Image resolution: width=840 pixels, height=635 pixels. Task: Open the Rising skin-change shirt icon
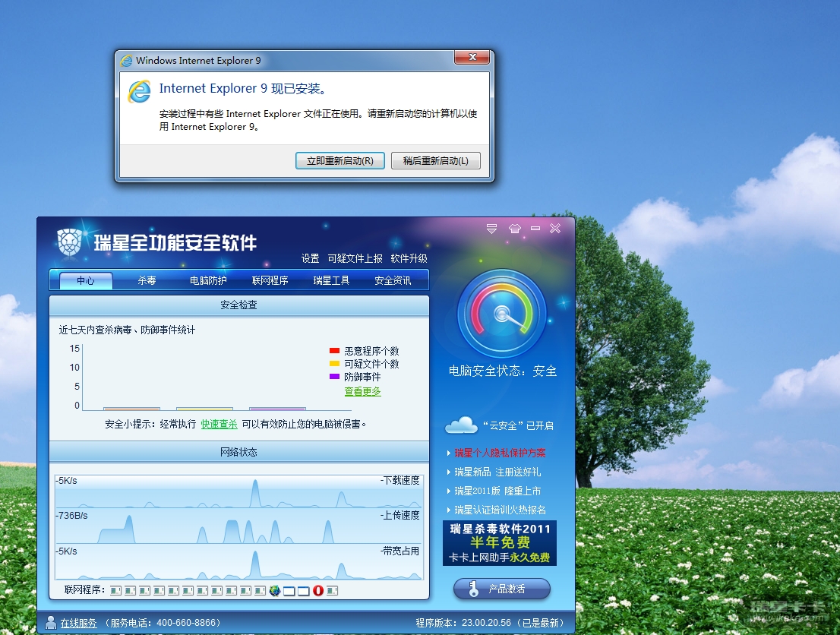[x=515, y=229]
